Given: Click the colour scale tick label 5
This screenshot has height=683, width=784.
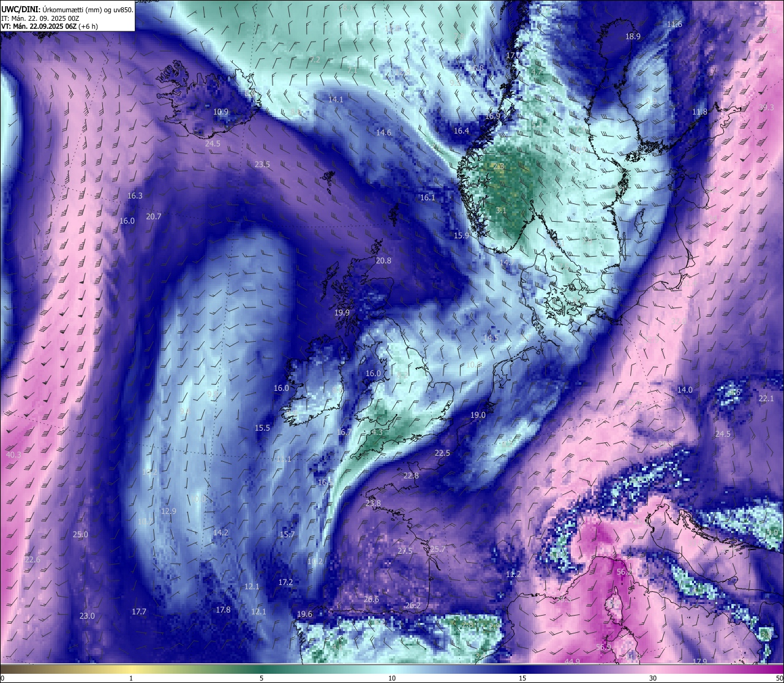Looking at the screenshot, I should point(262,678).
